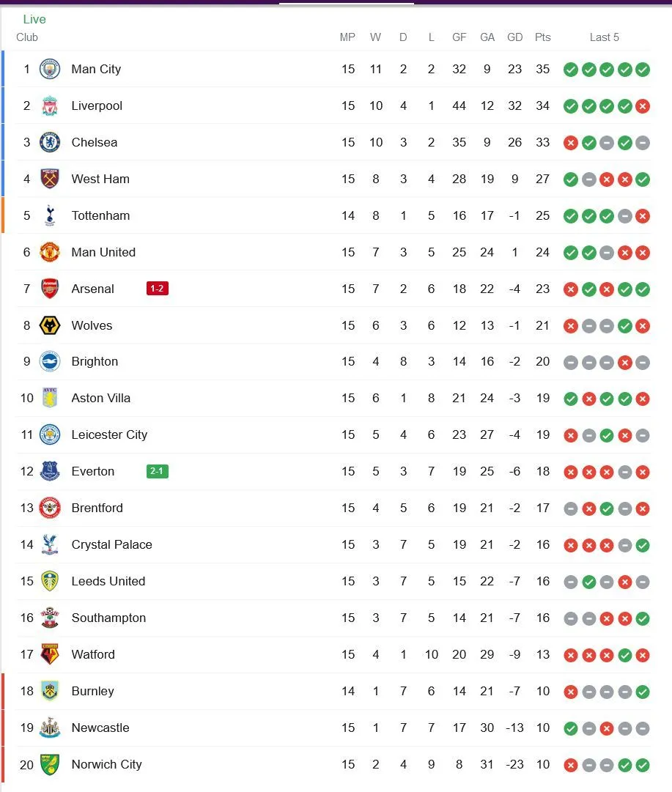This screenshot has width=672, height=792.
Task: Toggle Man United's most recent loss indicator
Action: pos(643,253)
